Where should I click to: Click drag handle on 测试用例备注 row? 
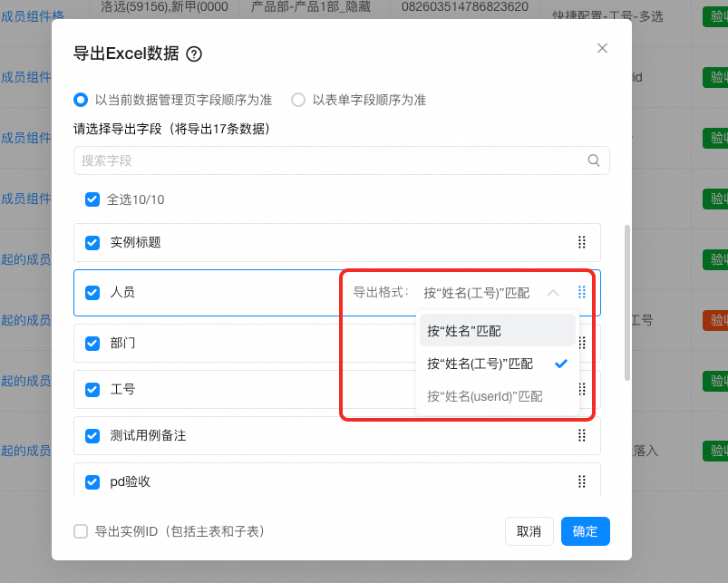(x=582, y=435)
